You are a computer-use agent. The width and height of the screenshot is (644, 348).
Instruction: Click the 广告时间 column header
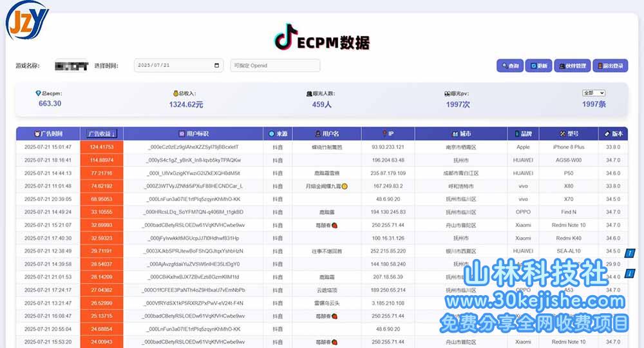[48, 133]
